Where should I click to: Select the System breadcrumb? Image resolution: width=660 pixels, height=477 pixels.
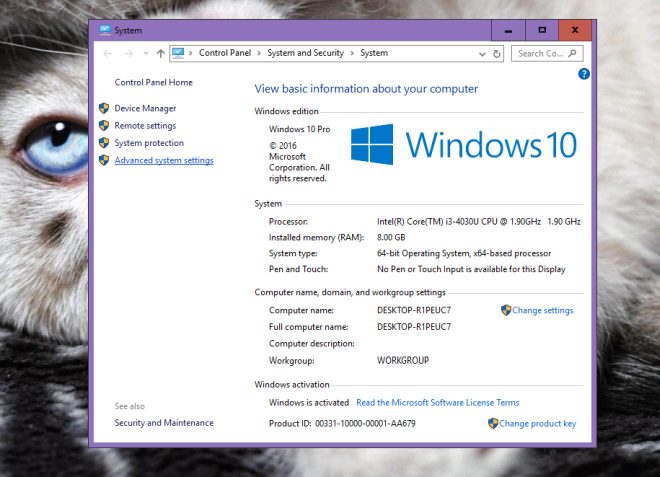(x=374, y=53)
